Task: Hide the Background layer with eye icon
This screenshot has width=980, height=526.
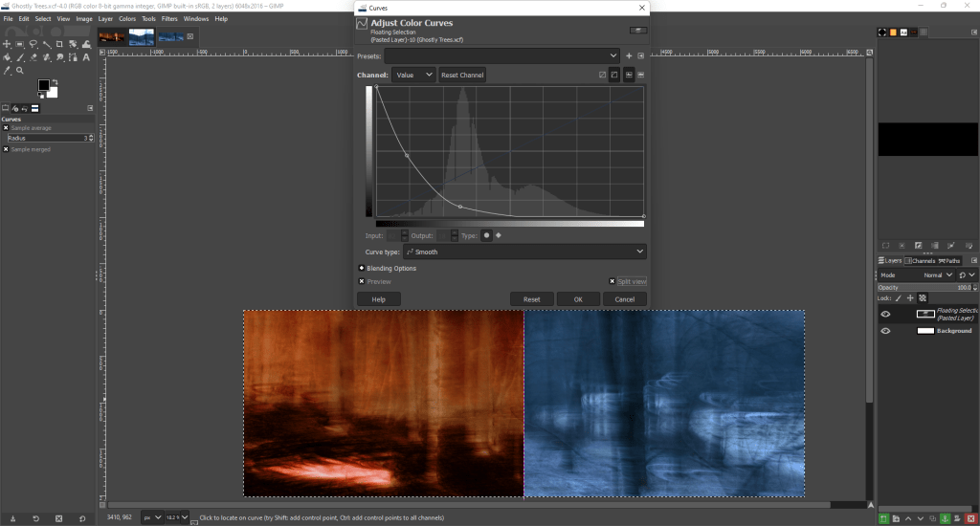Action: [x=885, y=331]
